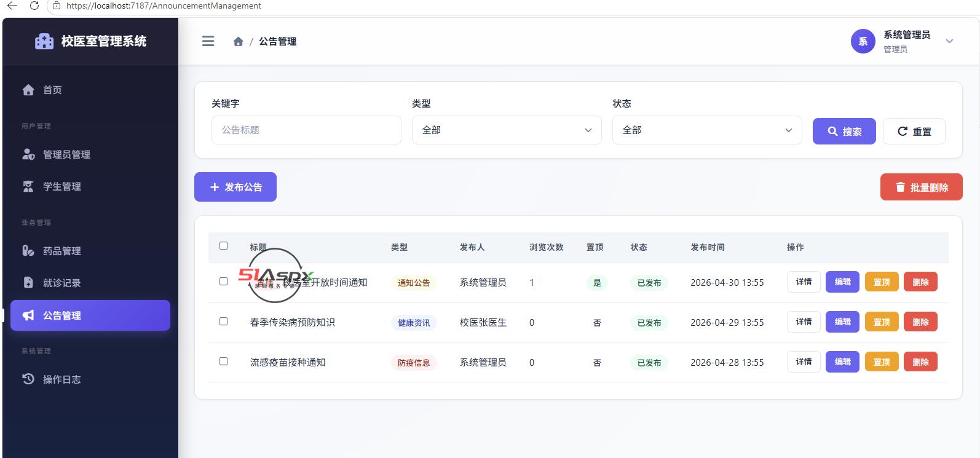Click the 已发布 status badge for 流感疫苗接种通知
The image size is (980, 458).
[x=649, y=363]
